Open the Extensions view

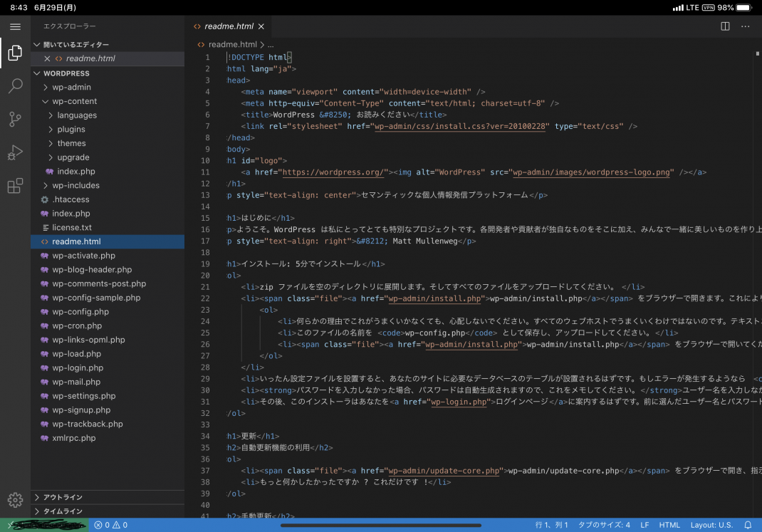(x=15, y=186)
